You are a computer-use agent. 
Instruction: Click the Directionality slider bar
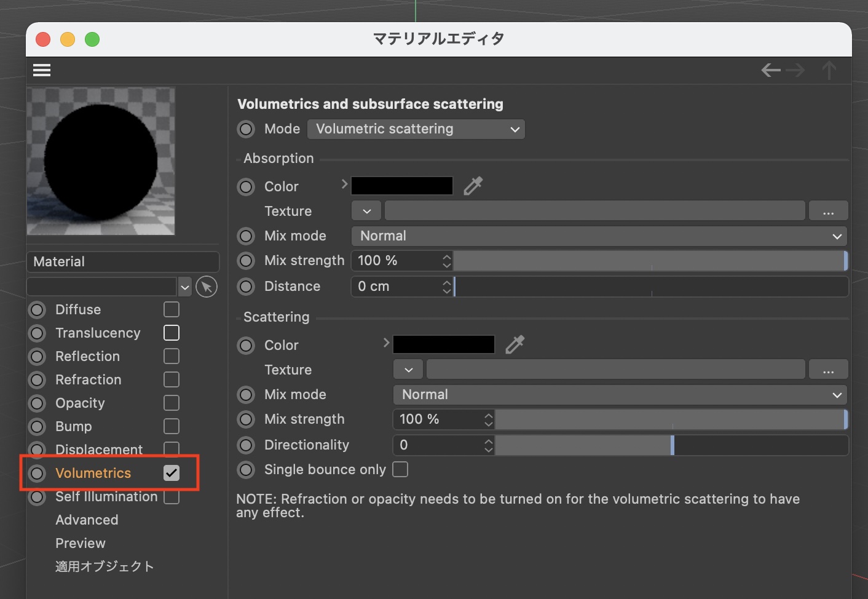click(x=671, y=445)
